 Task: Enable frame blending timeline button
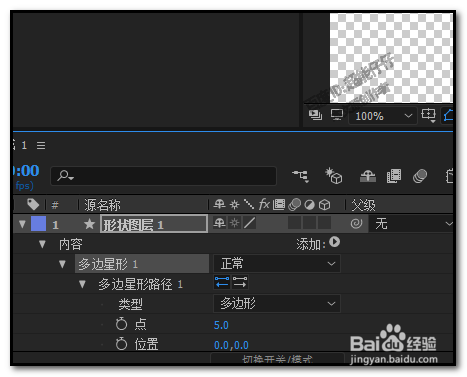(x=394, y=176)
